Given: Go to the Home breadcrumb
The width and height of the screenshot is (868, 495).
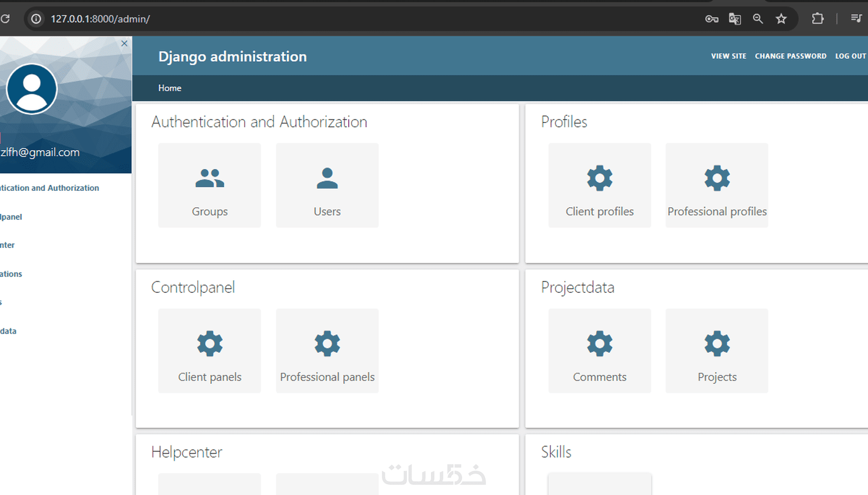Looking at the screenshot, I should (x=170, y=88).
